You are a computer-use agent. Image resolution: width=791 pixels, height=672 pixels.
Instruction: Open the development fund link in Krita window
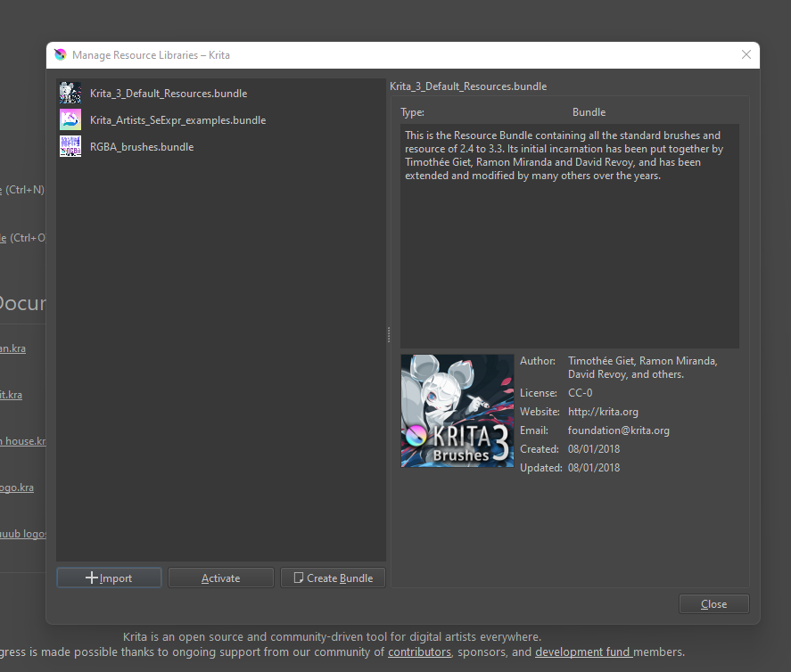[x=584, y=652]
